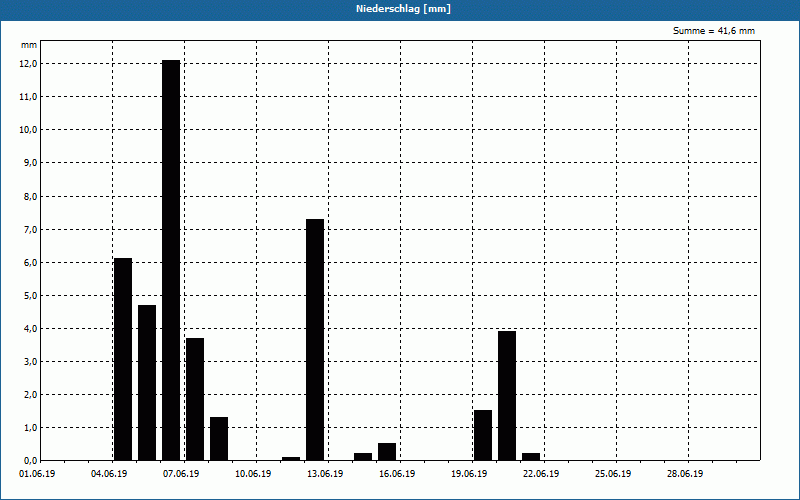Click the date label '10.06.19'
800x500 pixels.
click(253, 474)
